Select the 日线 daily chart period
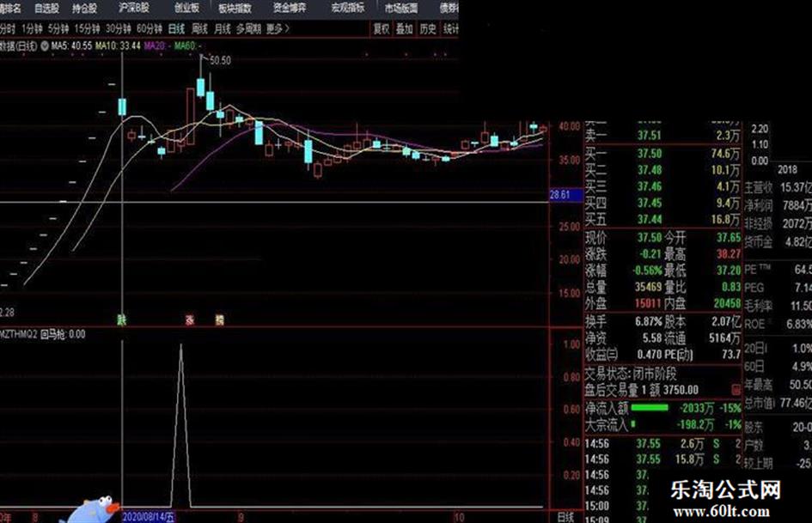812x523 pixels. 177,29
